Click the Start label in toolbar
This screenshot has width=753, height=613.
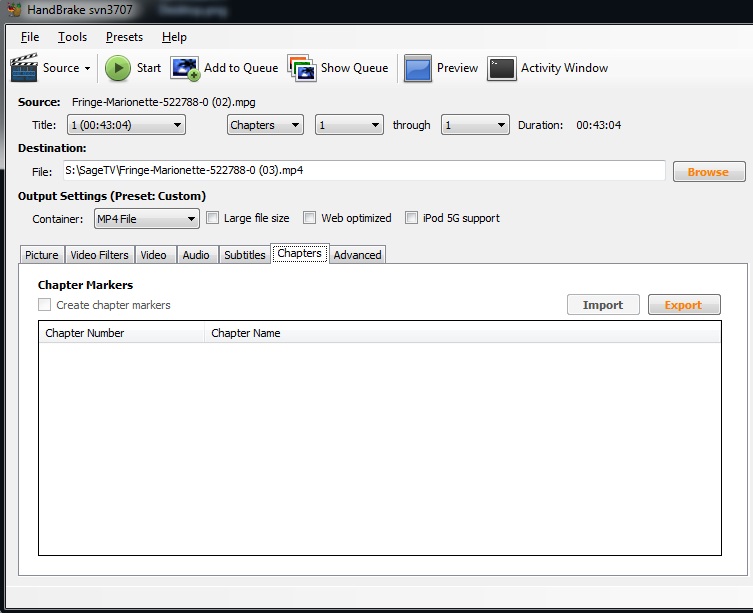pos(148,68)
